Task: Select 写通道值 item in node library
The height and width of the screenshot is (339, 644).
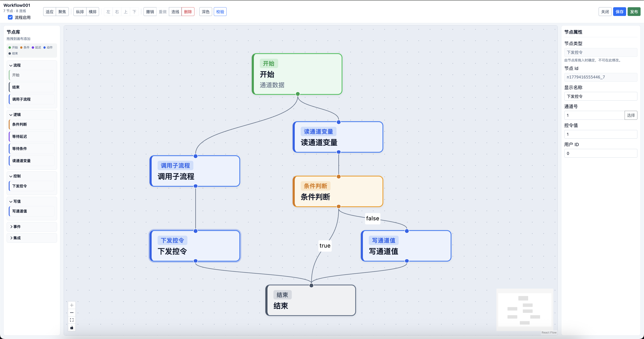Action: [32, 211]
